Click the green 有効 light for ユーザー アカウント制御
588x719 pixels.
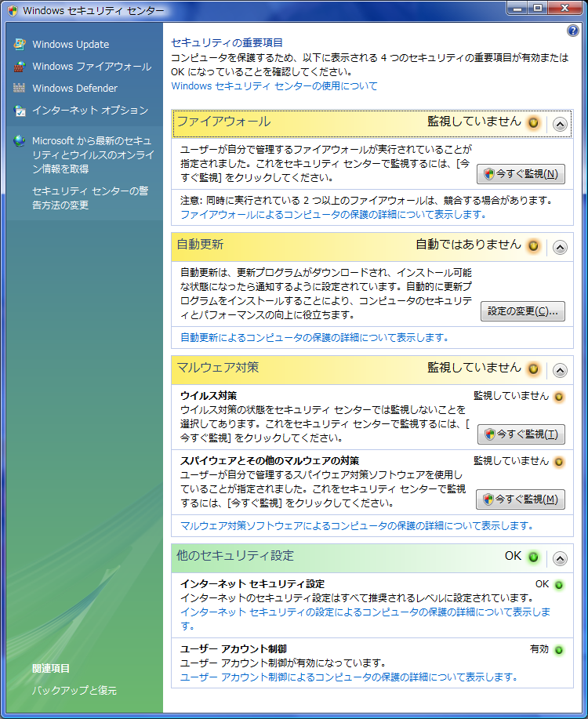(x=559, y=650)
